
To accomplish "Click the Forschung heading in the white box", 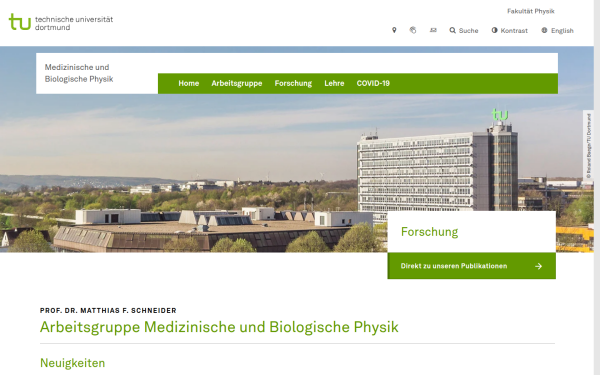I will tap(429, 232).
